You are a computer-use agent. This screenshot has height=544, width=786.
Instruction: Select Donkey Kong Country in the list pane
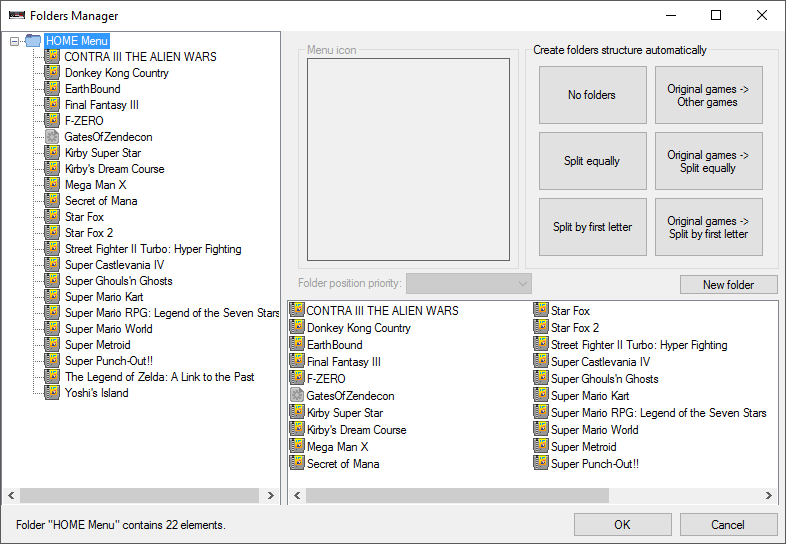[x=359, y=328]
